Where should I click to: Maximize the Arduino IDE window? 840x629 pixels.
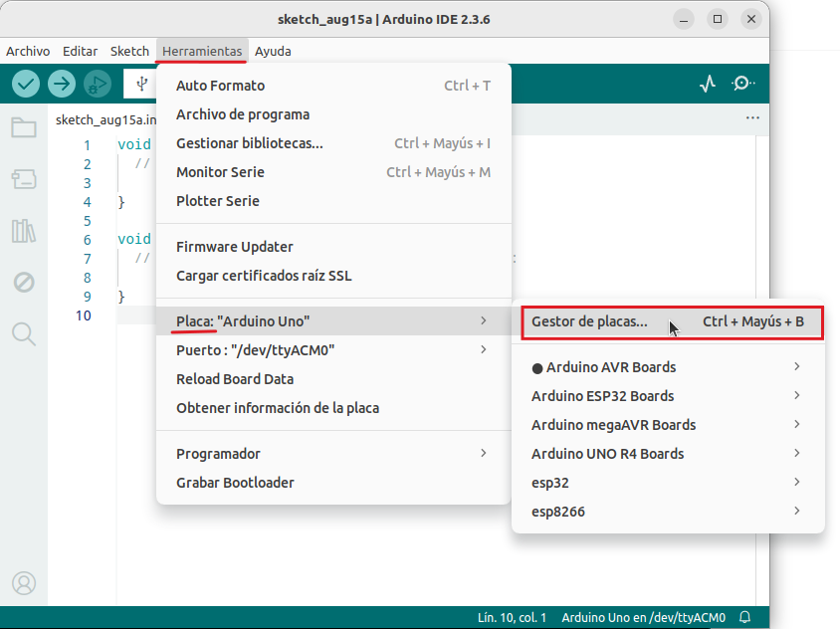tap(718, 20)
